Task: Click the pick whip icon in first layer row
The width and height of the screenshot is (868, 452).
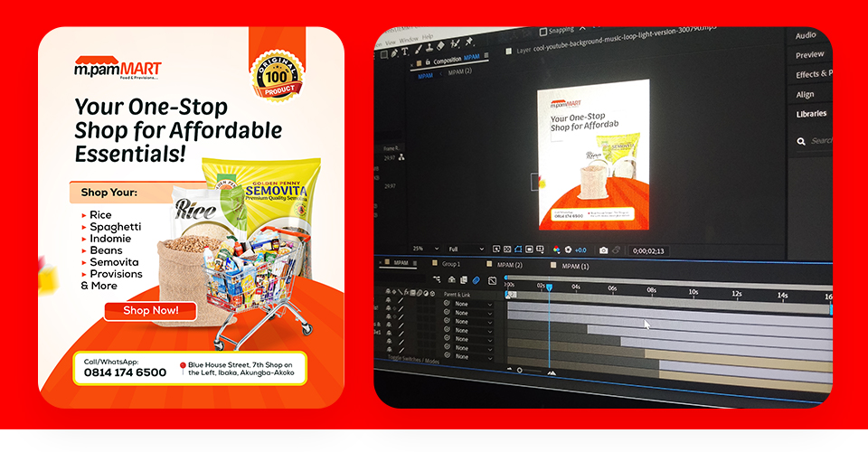Action: coord(448,303)
